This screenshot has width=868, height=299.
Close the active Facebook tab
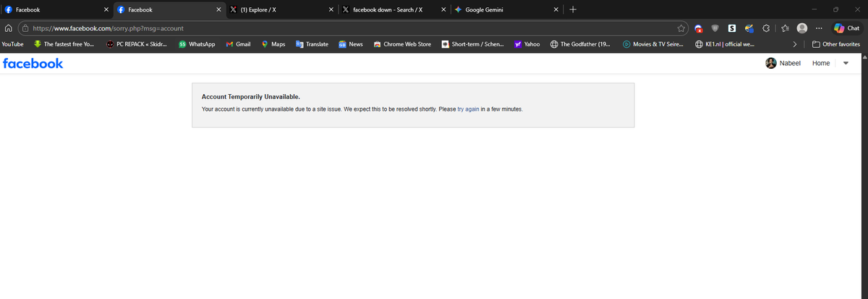pos(218,10)
